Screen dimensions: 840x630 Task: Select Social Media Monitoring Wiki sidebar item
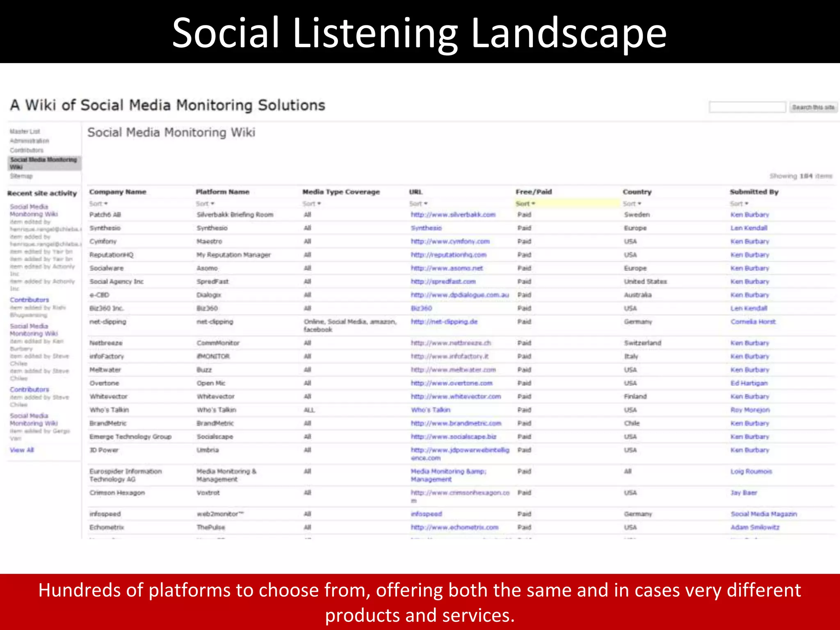[x=44, y=163]
